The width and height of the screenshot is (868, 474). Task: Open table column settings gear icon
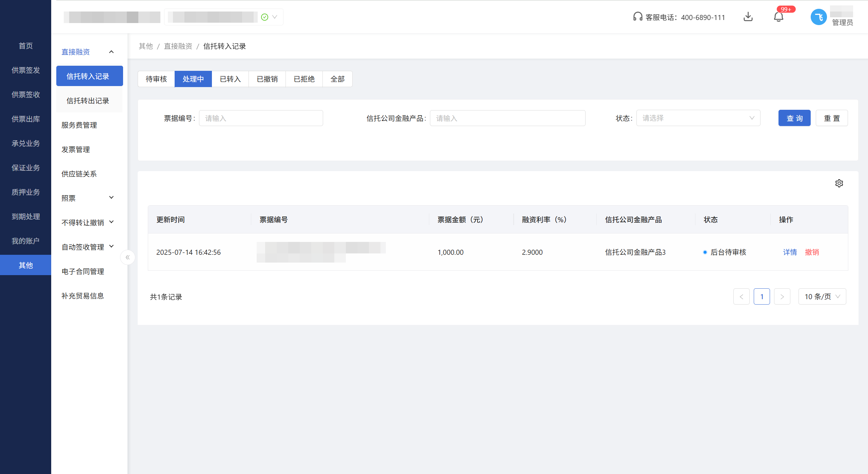839,183
